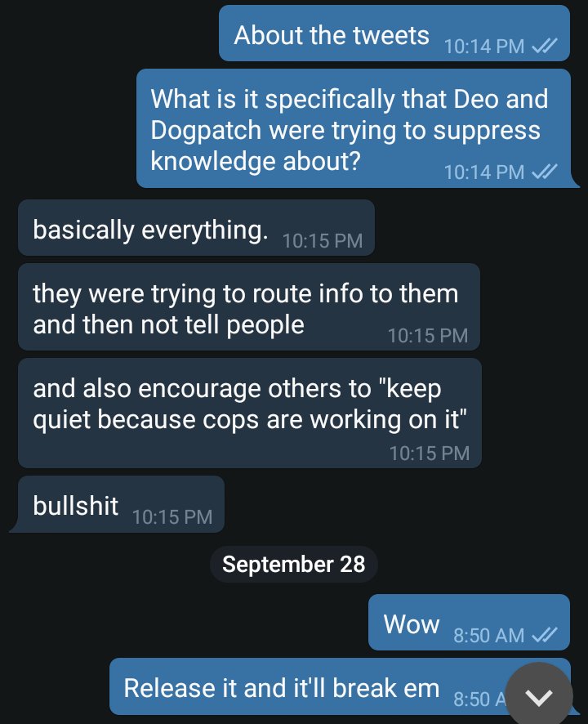Tap 10:15 PM timestamp on 'not tell people' message
Screen dimensions: 588x724
pyautogui.click(x=428, y=336)
